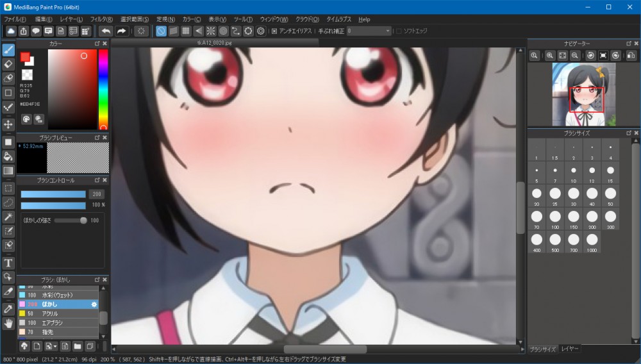The image size is (641, 364).
Task: Pick brush size 1000 preset
Action: pyautogui.click(x=592, y=242)
